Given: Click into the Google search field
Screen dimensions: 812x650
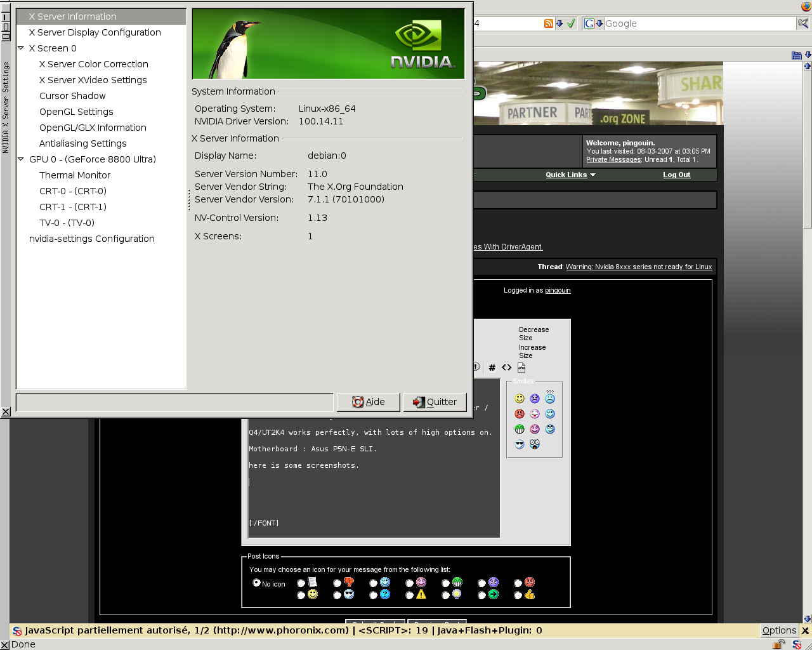Looking at the screenshot, I should point(698,23).
